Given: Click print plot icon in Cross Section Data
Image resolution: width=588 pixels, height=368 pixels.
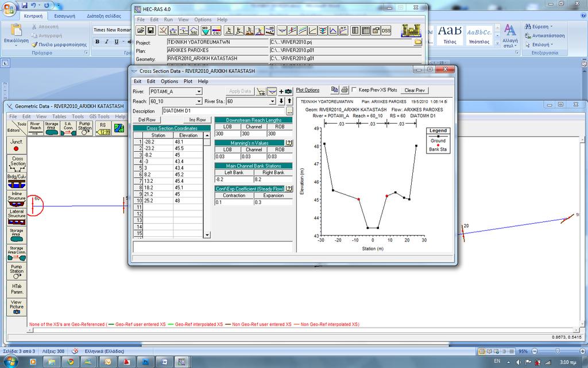Looking at the screenshot, I should click(x=345, y=90).
